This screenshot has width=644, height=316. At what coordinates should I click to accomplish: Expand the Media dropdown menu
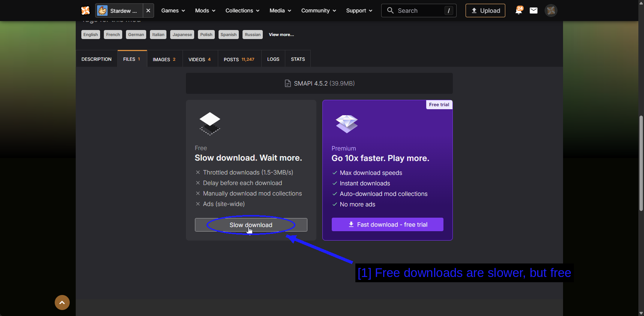point(280,11)
